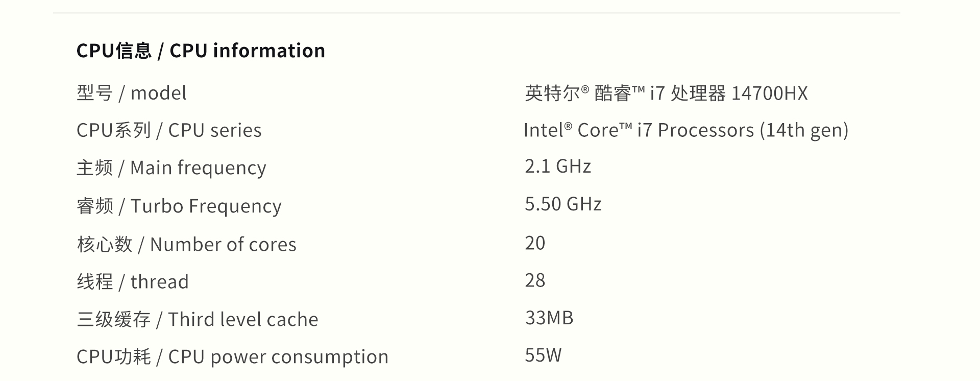Click the 2.1 GHz frequency value
Viewport: 980px width, 381px height.
coord(558,166)
